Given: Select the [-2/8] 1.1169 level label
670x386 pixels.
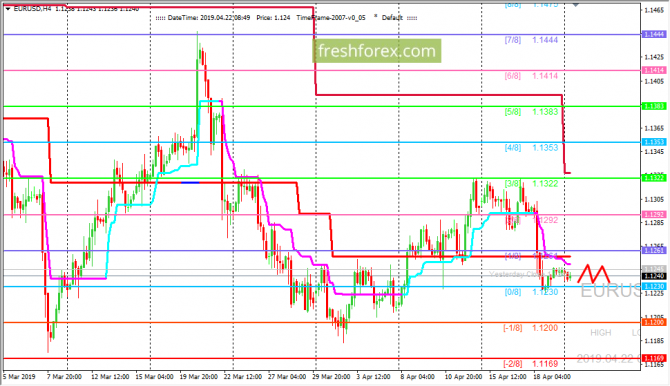Looking at the screenshot, I should 530,364.
